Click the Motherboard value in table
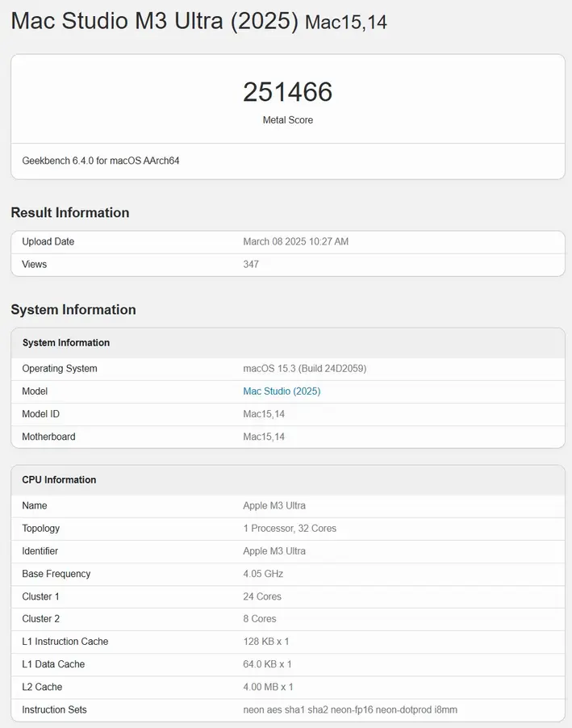 tap(264, 437)
